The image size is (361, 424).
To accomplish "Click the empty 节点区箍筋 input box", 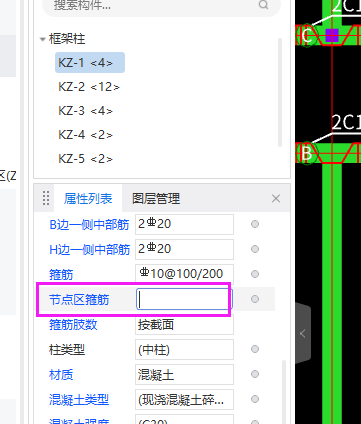I will point(183,299).
